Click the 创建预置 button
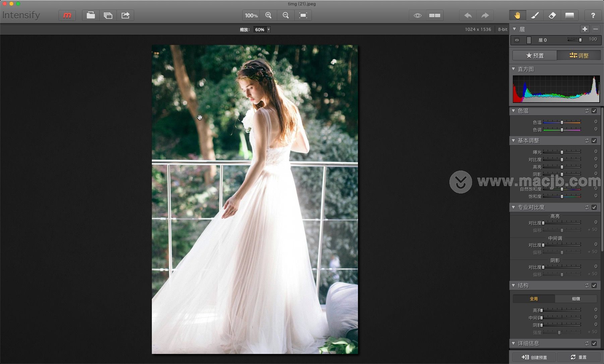 tap(534, 357)
